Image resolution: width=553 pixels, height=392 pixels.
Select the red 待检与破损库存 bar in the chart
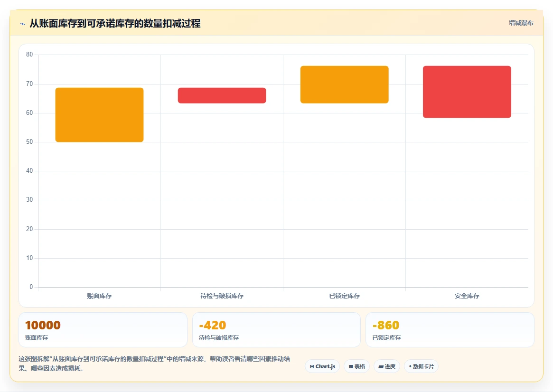[x=222, y=95]
